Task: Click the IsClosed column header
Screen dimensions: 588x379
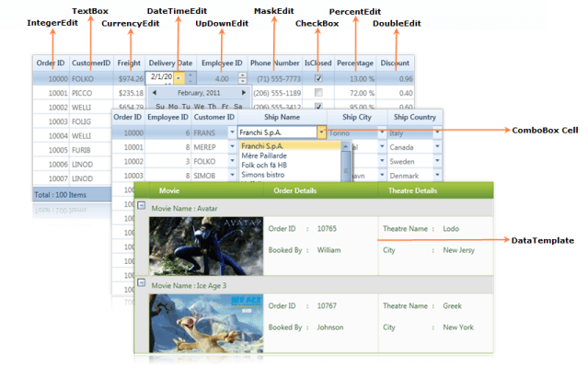Action: coord(318,63)
